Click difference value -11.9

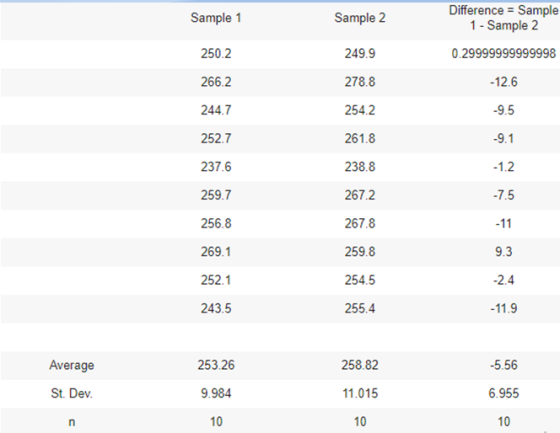504,308
